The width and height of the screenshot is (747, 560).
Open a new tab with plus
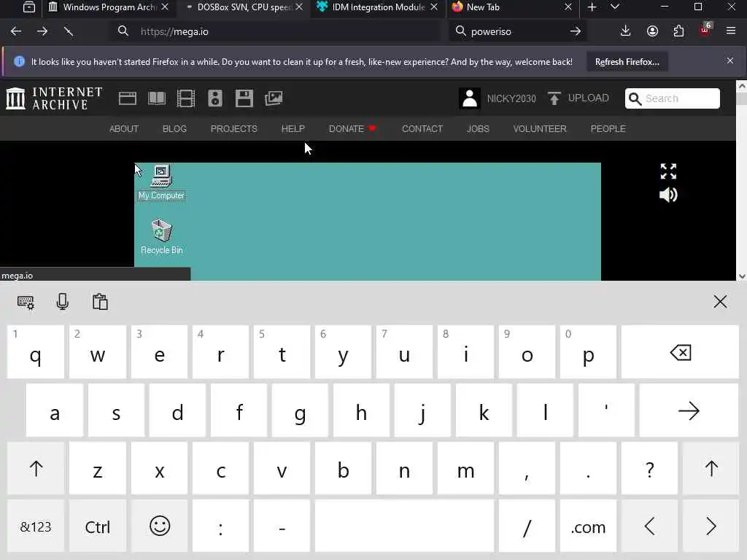click(592, 7)
